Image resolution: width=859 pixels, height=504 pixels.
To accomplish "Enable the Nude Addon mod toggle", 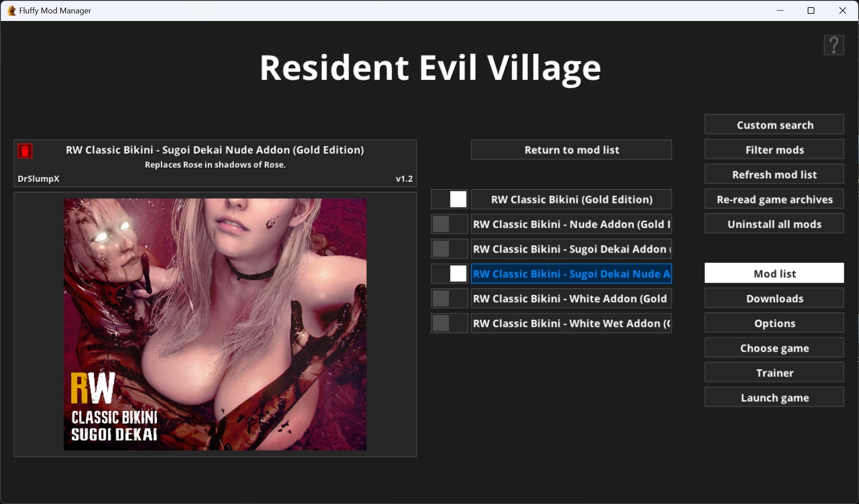I will click(x=449, y=224).
